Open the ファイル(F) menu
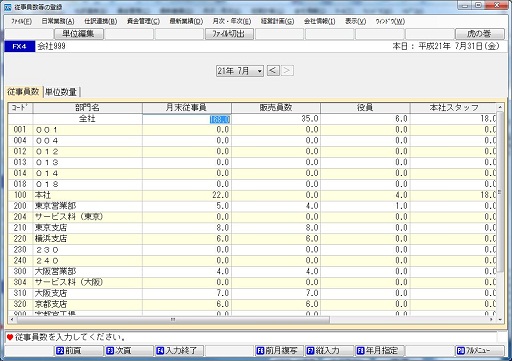 click(21, 21)
